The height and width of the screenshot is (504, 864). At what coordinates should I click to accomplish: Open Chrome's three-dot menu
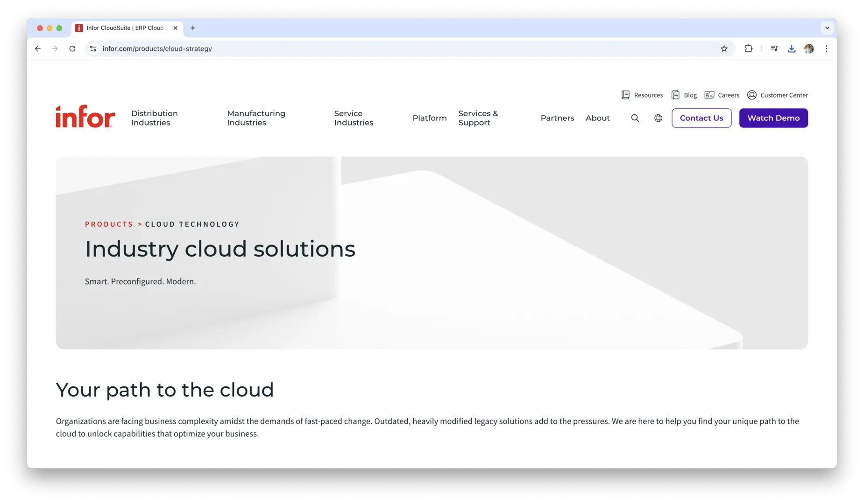coord(826,49)
